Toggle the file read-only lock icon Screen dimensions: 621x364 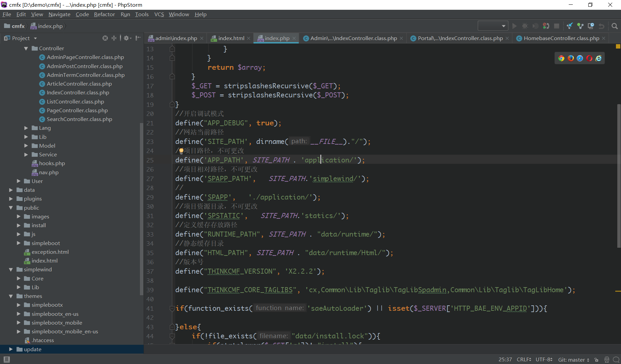596,360
